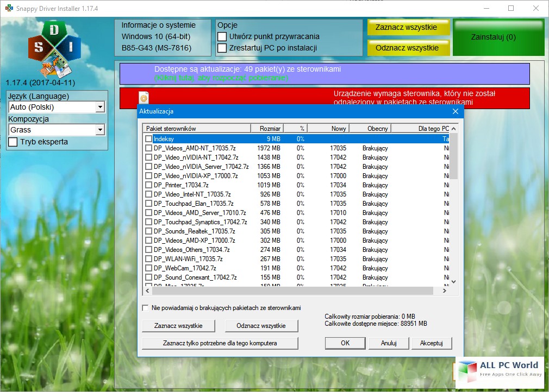Sort by Rozmiar column header
Screen dimensions: 549x392
pyautogui.click(x=267, y=128)
